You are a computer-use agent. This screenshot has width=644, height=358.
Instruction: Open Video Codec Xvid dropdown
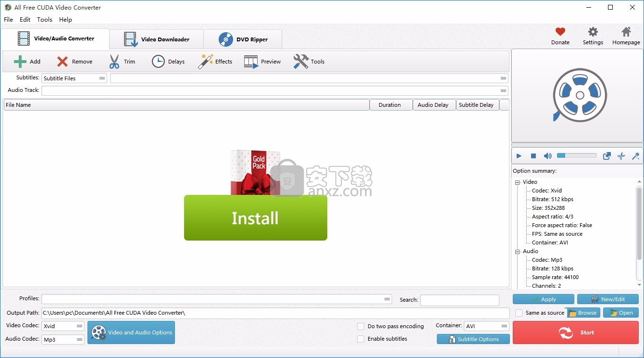pos(63,326)
